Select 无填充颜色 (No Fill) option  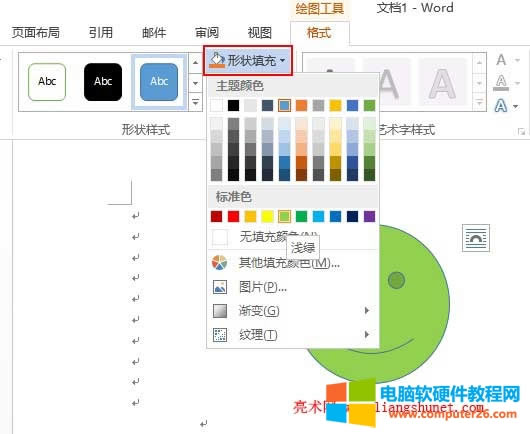click(293, 237)
